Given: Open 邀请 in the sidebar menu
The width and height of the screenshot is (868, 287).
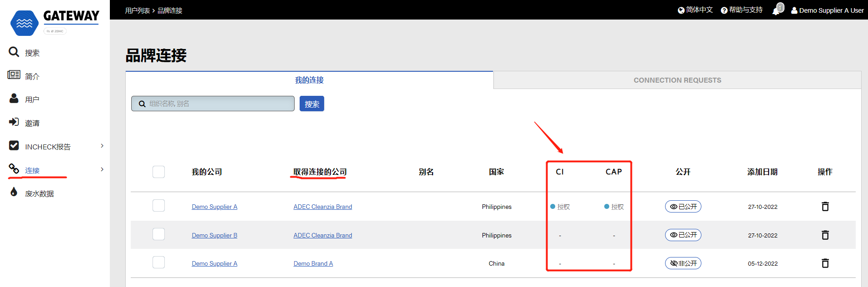Looking at the screenshot, I should click(x=32, y=124).
